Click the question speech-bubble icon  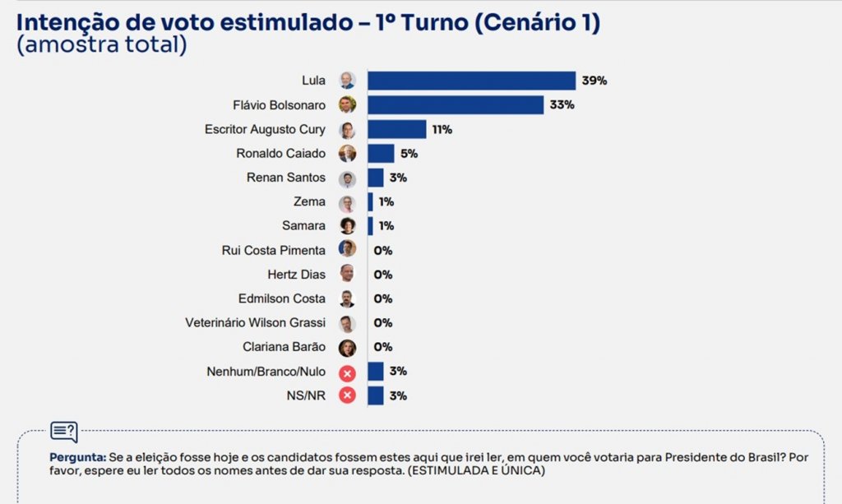(x=64, y=432)
